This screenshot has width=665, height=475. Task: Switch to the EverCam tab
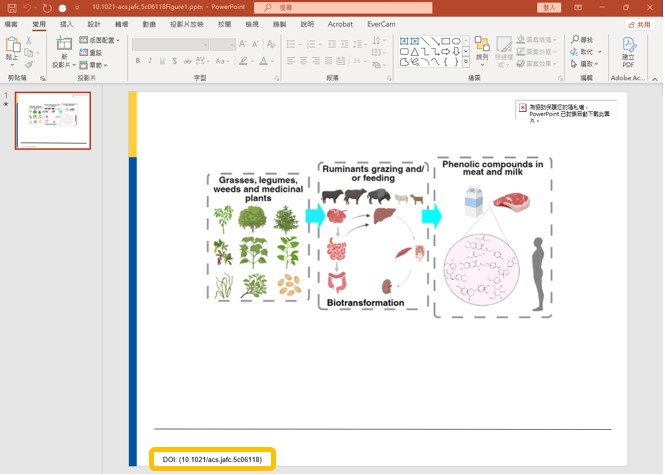click(381, 23)
